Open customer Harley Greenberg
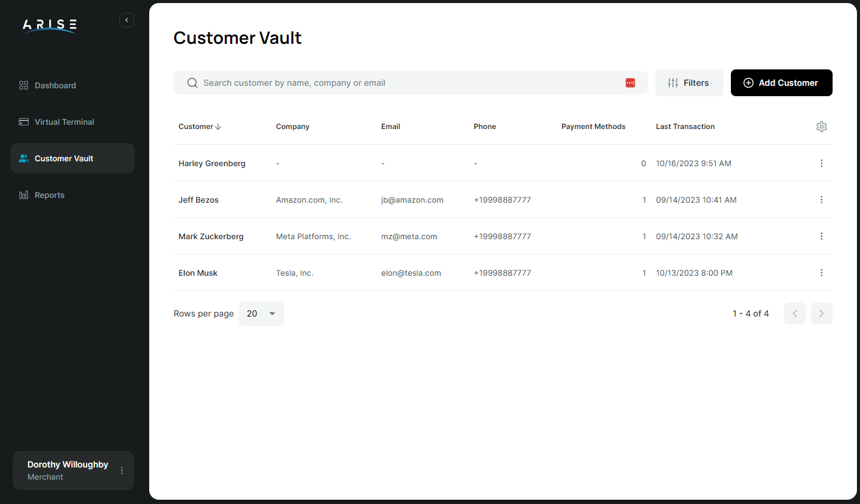 (212, 163)
